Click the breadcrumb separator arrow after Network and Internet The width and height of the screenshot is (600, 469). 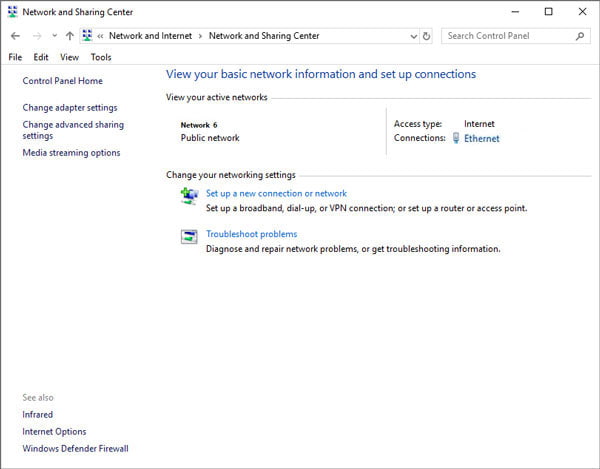click(200, 36)
